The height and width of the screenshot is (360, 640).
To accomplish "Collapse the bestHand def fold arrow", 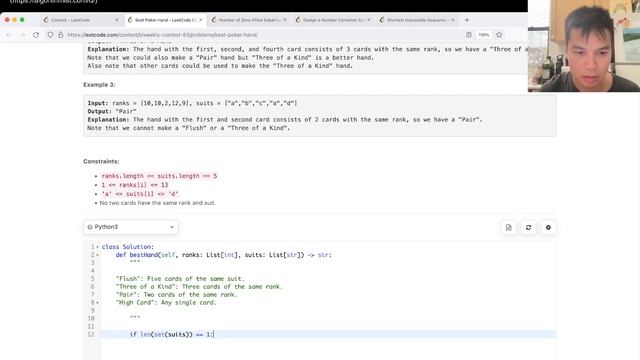I will click(97, 255).
